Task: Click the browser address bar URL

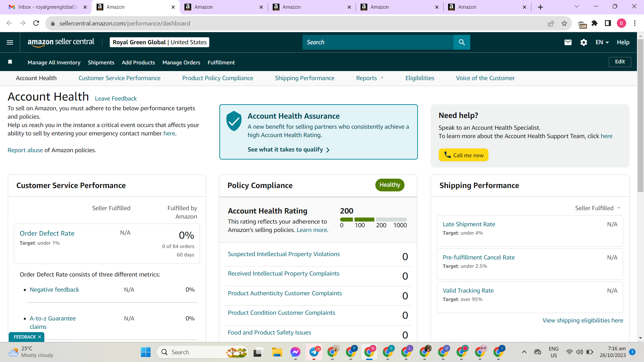Action: click(x=125, y=23)
